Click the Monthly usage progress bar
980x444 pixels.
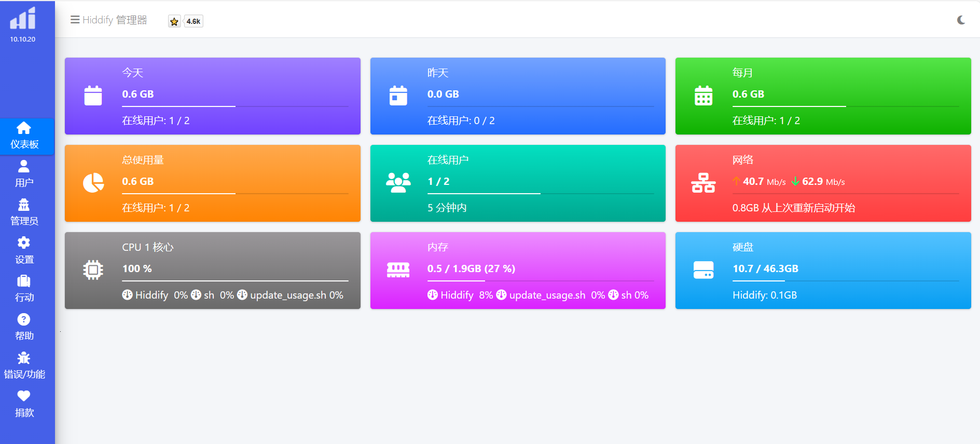(846, 106)
